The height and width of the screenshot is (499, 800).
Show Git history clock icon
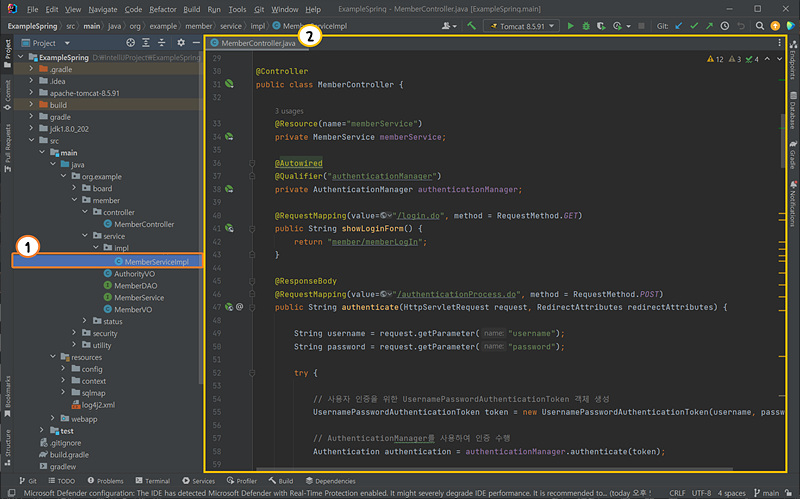tap(724, 26)
